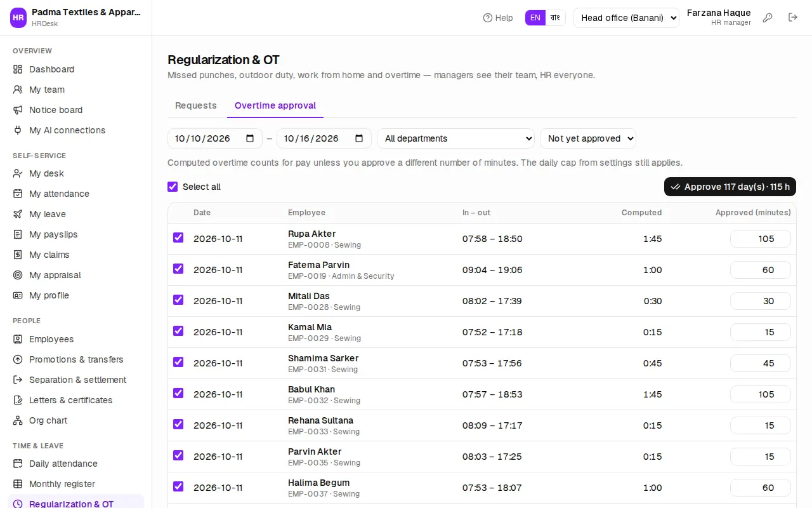
Task: Open the Head office (Banani) location dropdown
Action: point(626,18)
